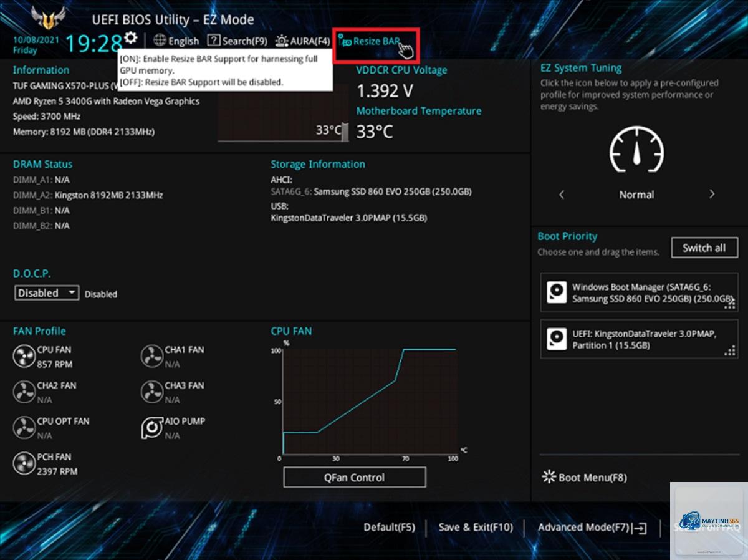Click the Switch all button
Viewport: 748px width, 560px height.
coord(704,248)
